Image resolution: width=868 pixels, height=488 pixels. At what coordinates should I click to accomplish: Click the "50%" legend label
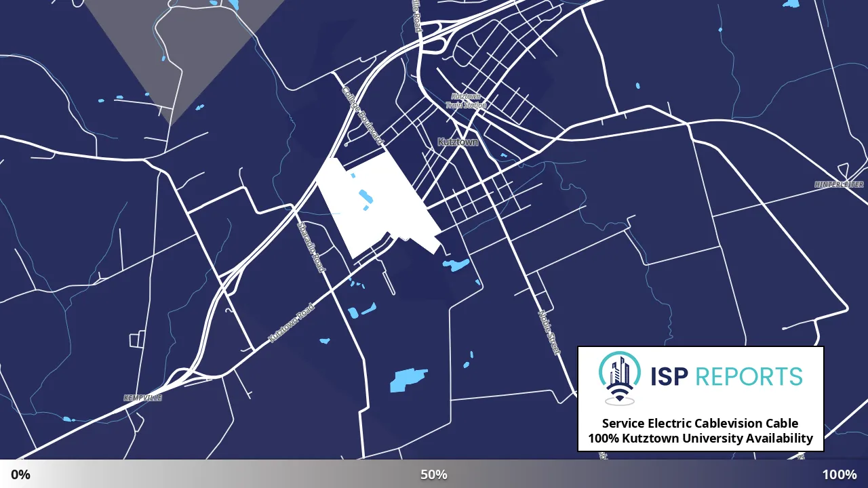434,474
